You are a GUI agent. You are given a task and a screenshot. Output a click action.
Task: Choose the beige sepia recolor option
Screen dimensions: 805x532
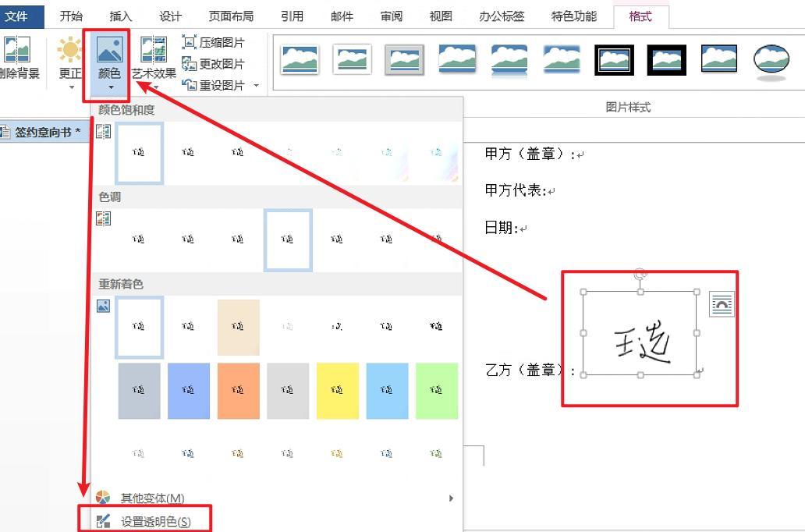coord(238,327)
